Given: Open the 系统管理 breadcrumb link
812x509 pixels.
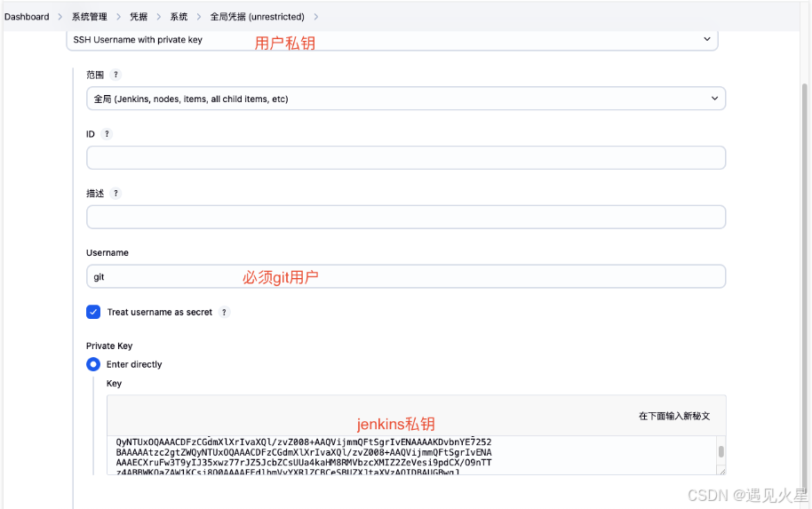Looking at the screenshot, I should pos(89,17).
